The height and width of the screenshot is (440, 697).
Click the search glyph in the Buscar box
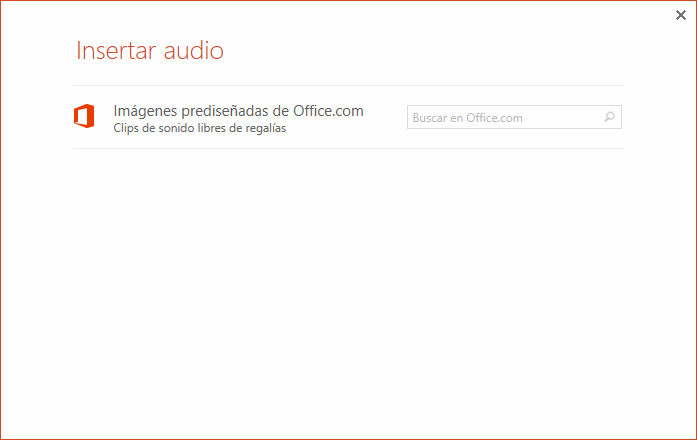[x=609, y=118]
